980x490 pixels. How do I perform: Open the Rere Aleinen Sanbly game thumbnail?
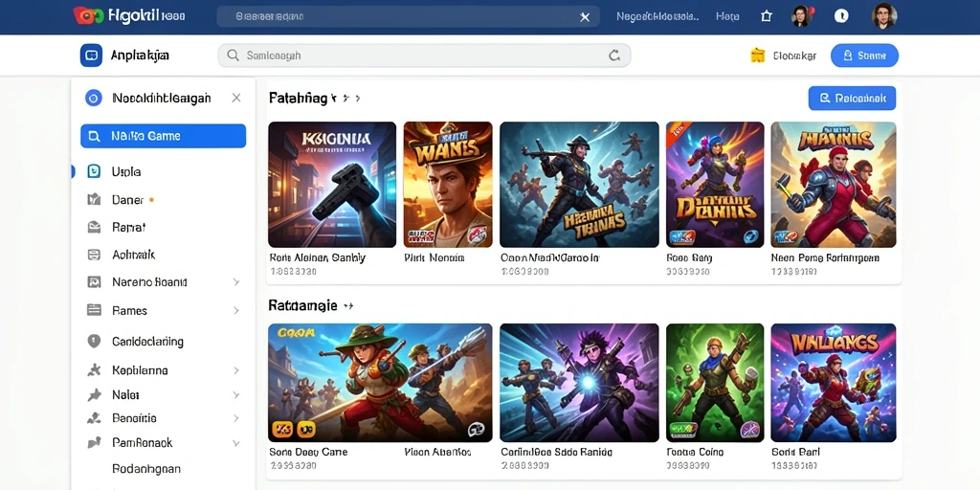point(332,185)
